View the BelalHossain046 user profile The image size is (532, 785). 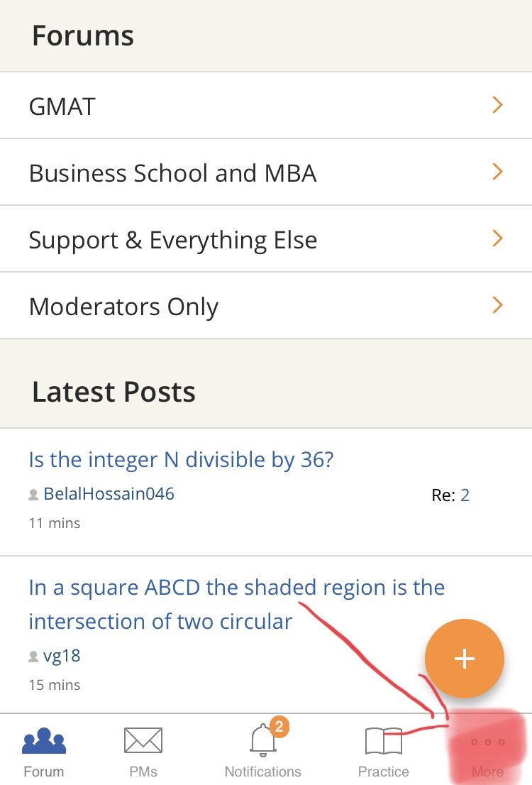[109, 494]
